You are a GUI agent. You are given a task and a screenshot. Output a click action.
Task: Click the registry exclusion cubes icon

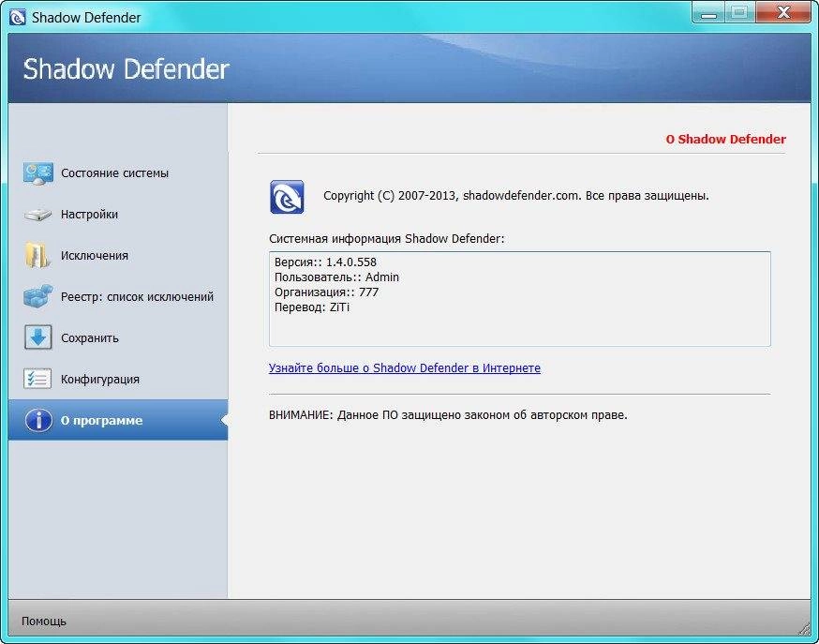[37, 296]
